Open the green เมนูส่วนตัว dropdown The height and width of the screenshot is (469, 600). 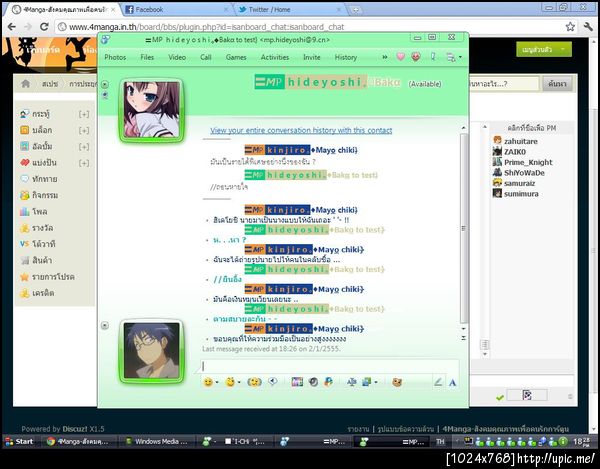pyautogui.click(x=544, y=49)
